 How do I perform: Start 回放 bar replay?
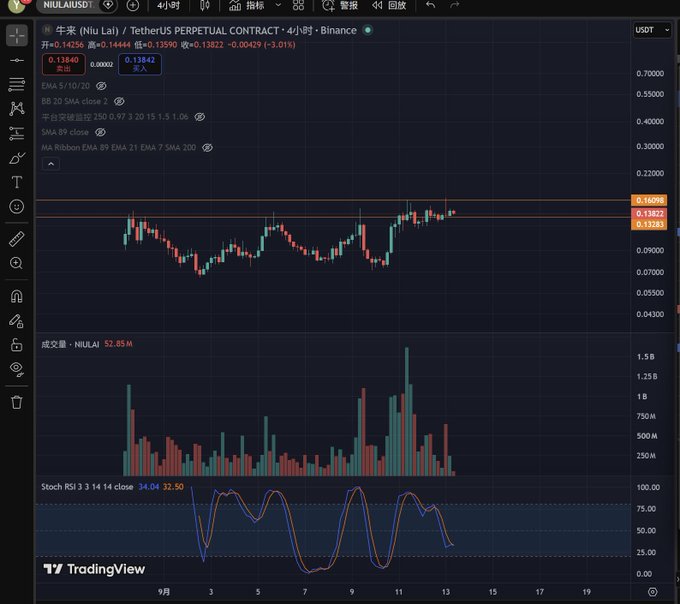(x=389, y=5)
